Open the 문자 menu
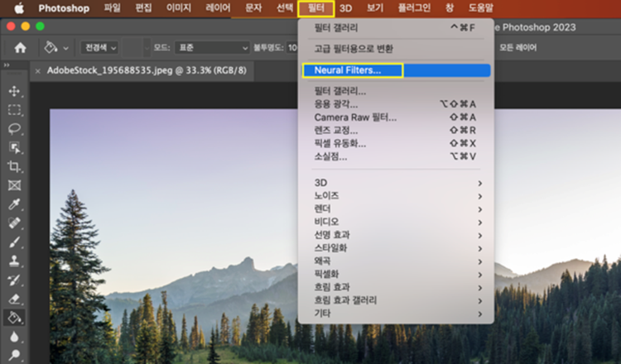The height and width of the screenshot is (364, 621). (x=253, y=8)
